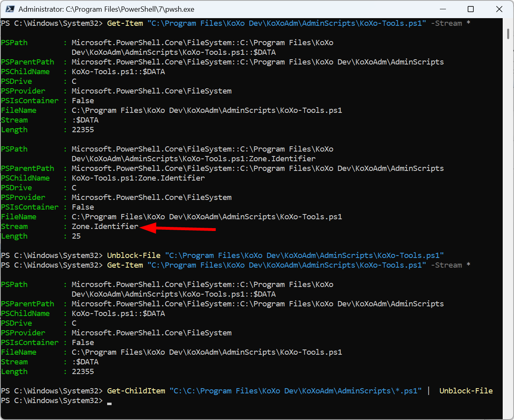Click the first -Stream parameter text
This screenshot has width=514, height=420.
pyautogui.click(x=446, y=23)
